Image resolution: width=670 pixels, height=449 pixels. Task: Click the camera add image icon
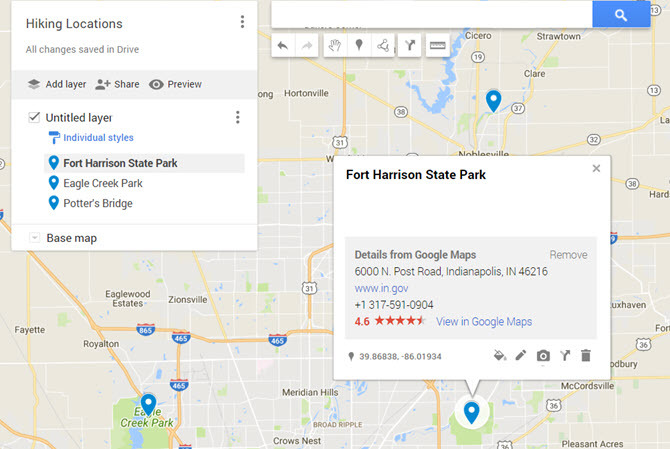tap(543, 355)
